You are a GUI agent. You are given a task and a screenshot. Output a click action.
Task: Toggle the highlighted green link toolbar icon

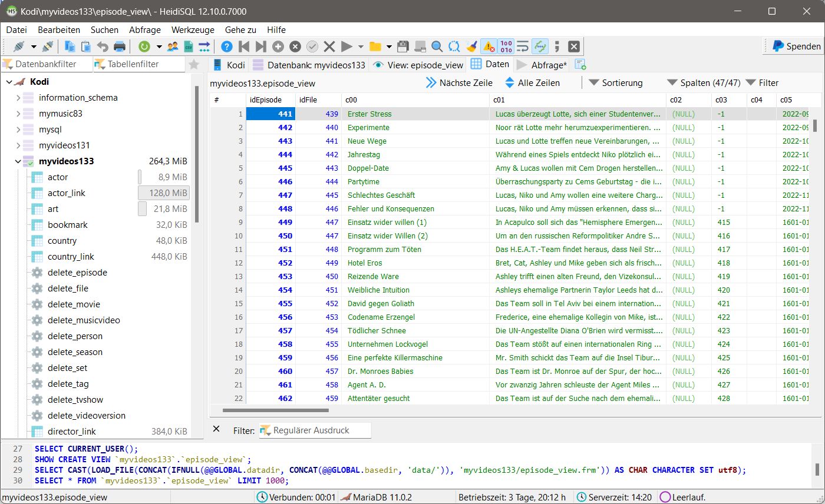coord(540,47)
